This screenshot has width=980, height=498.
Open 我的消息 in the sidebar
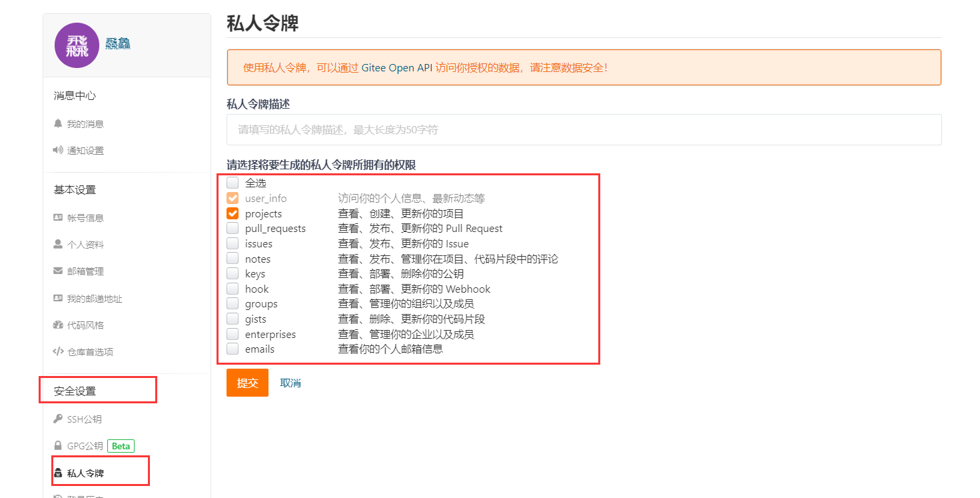pos(85,124)
